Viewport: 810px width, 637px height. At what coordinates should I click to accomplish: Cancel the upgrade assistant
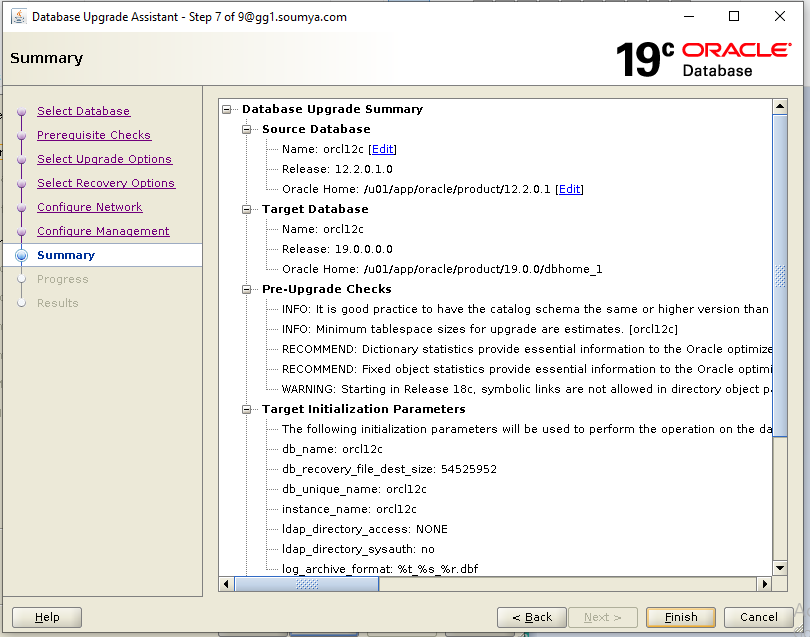point(758,617)
